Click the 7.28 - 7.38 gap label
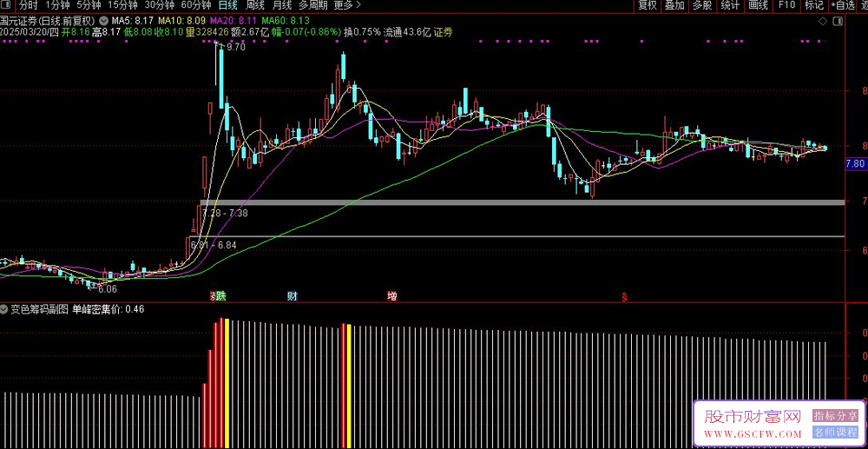Image resolution: width=868 pixels, height=449 pixels. (x=225, y=213)
